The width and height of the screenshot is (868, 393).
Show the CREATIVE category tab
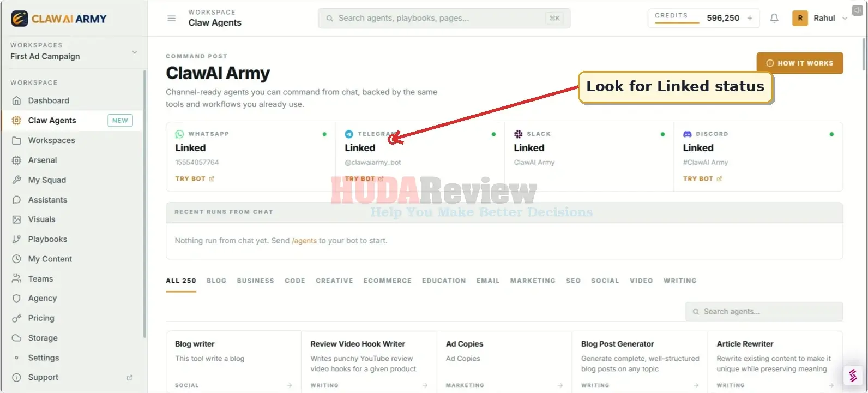click(334, 281)
